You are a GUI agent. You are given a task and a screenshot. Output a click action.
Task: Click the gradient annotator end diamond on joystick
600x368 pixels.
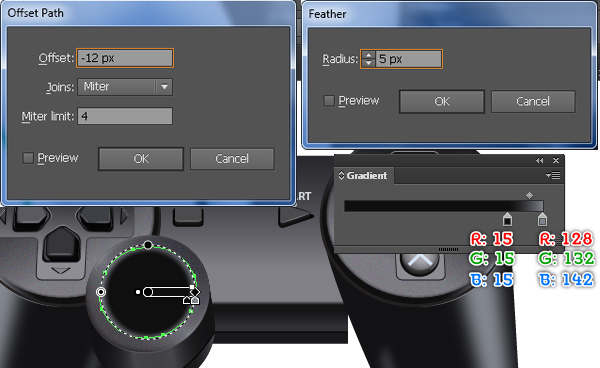coord(195,292)
